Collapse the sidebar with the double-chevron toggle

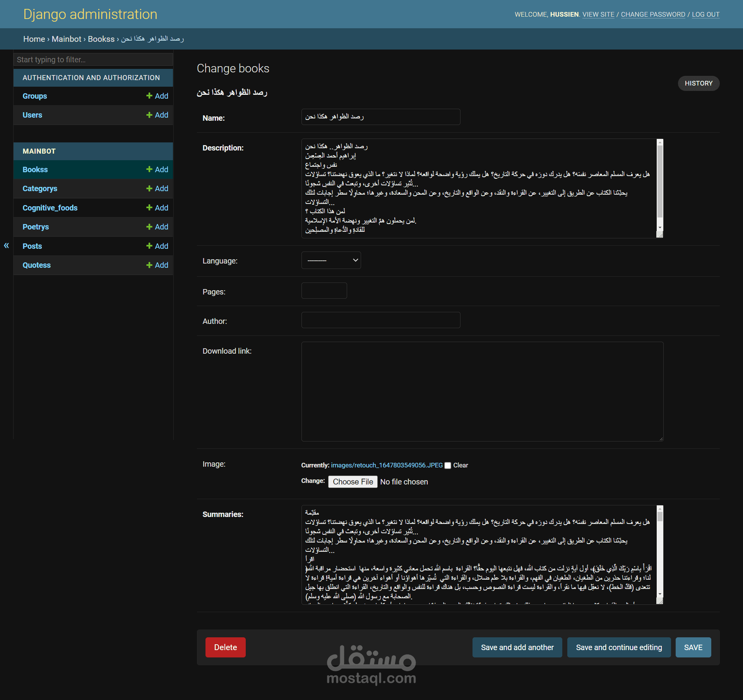(x=6, y=245)
